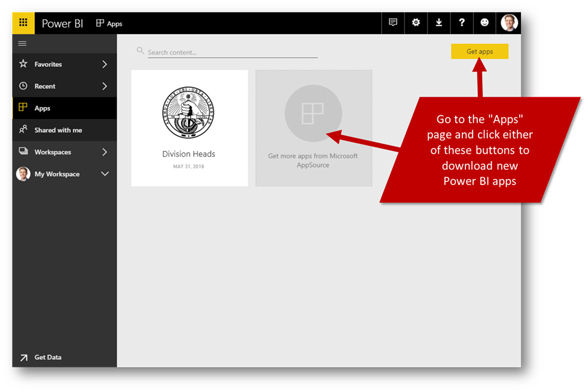Open the settings gear icon
Viewport: 586px width, 392px height.
point(416,23)
